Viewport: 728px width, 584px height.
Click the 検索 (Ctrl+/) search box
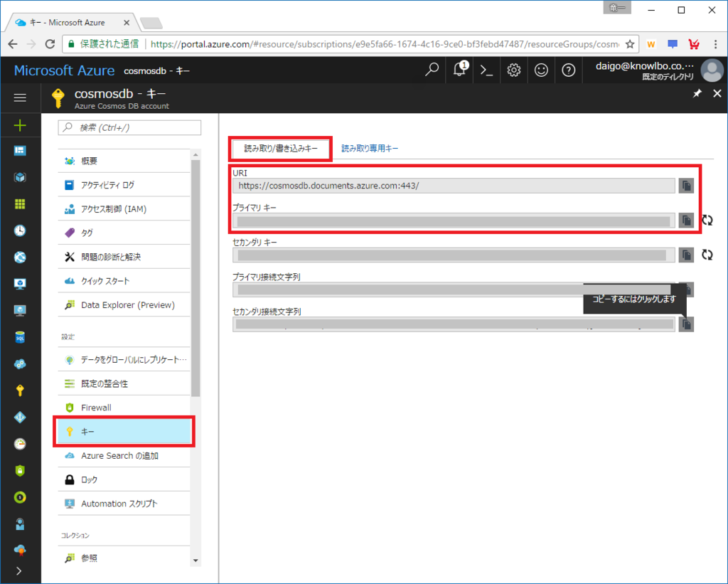point(129,127)
